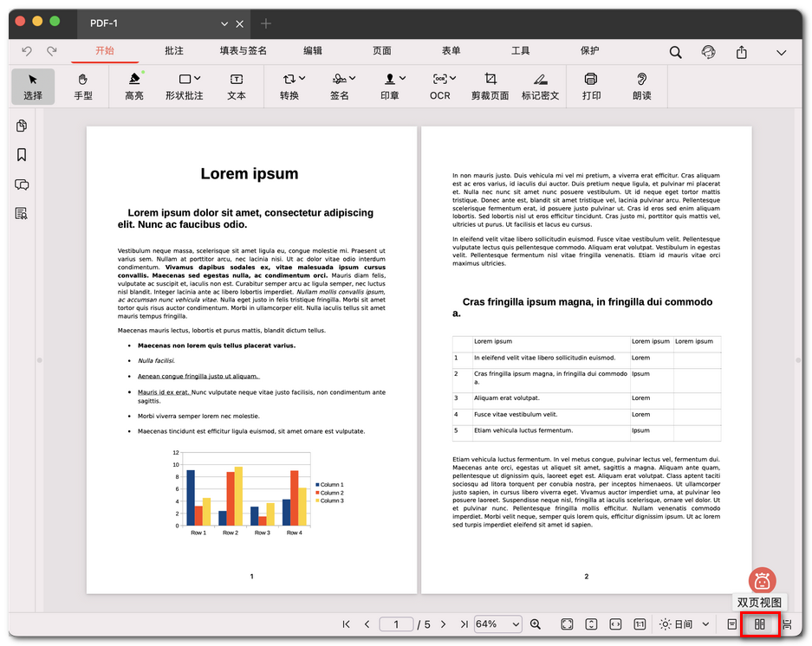Click the page number input field

pos(397,624)
